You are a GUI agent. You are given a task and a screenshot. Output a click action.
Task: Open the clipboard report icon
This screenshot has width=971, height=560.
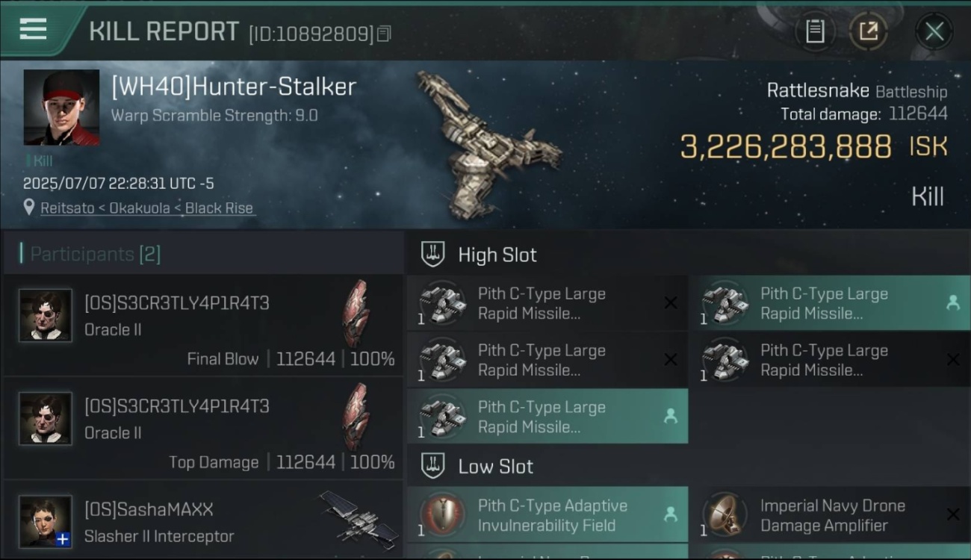(x=815, y=31)
